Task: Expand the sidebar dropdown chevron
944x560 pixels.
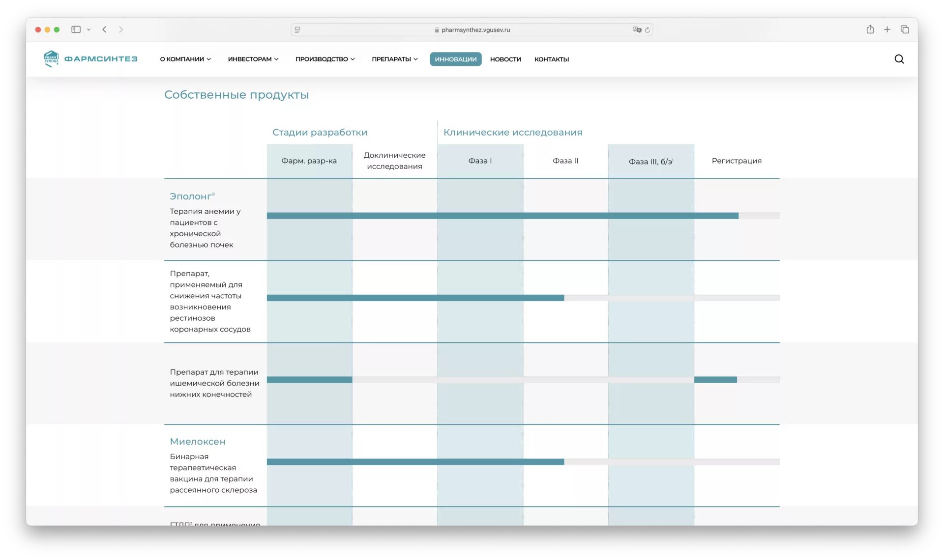Action: 88,29
